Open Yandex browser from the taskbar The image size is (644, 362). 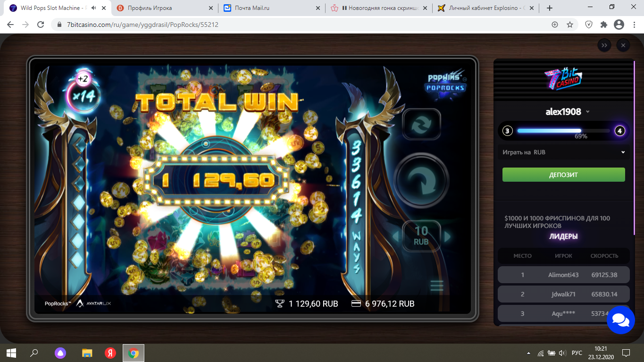[x=110, y=353]
